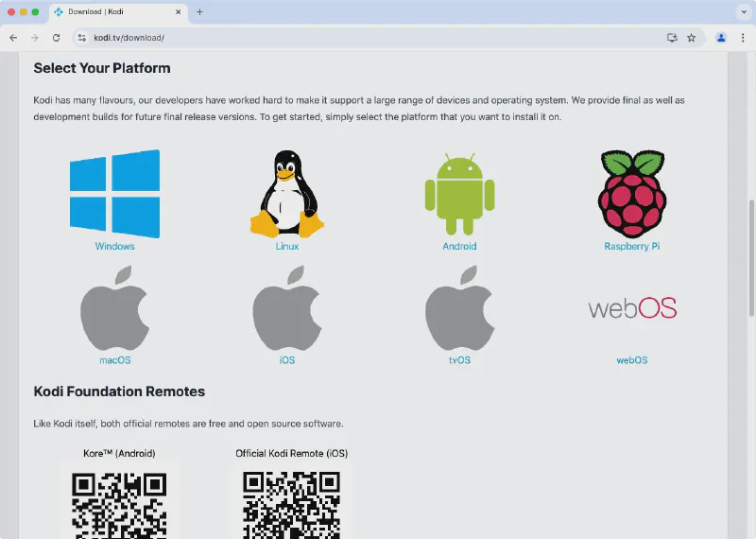Pick the iOS Apple logo icon

pyautogui.click(x=286, y=308)
